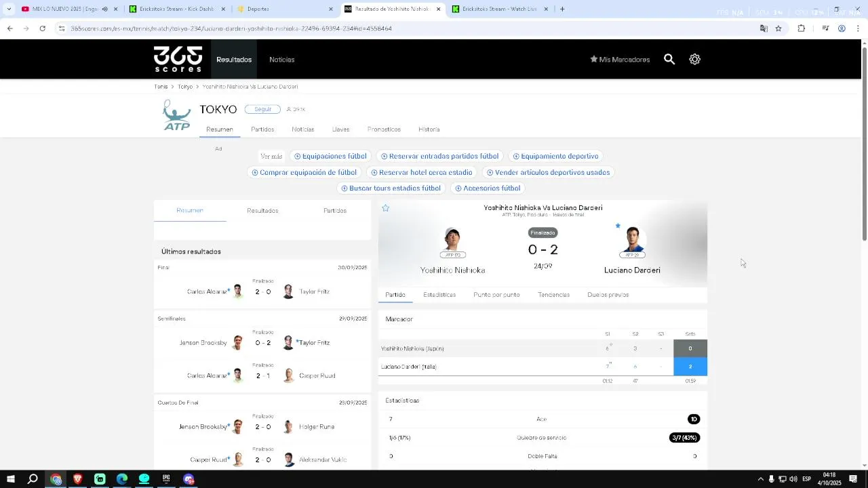Image resolution: width=868 pixels, height=488 pixels.
Task: Click Comprar equipación de fútbol link
Action: [x=304, y=173]
